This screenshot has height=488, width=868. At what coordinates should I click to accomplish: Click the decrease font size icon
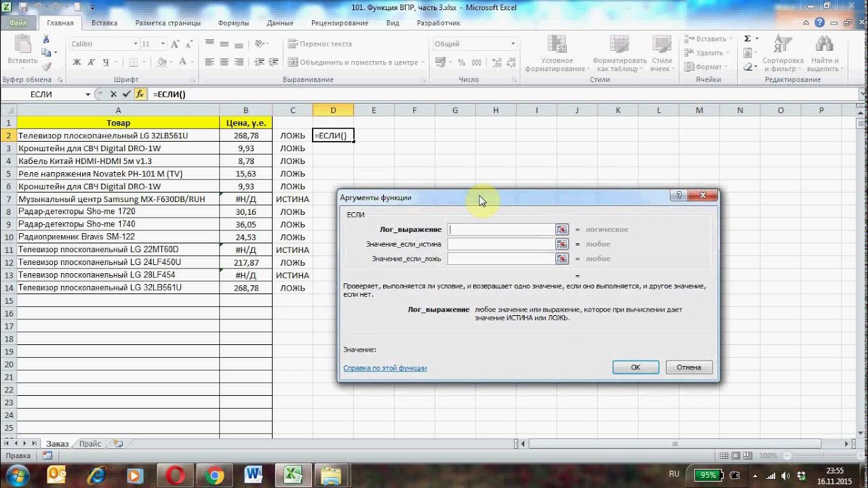189,44
